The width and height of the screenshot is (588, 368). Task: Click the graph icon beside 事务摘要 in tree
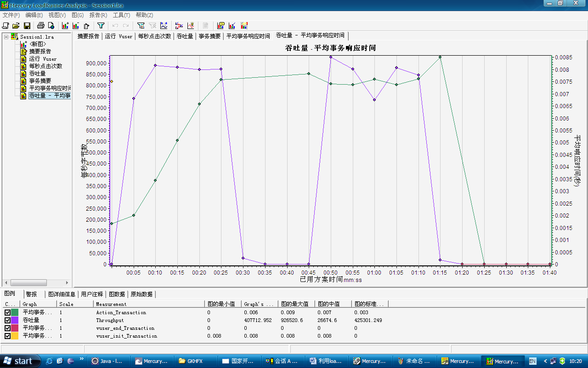[x=23, y=80]
